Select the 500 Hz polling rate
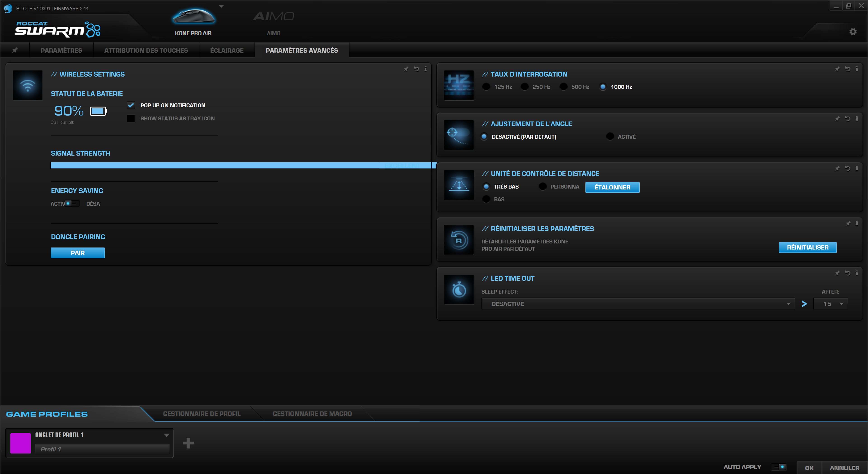The image size is (868, 474). coord(563,86)
